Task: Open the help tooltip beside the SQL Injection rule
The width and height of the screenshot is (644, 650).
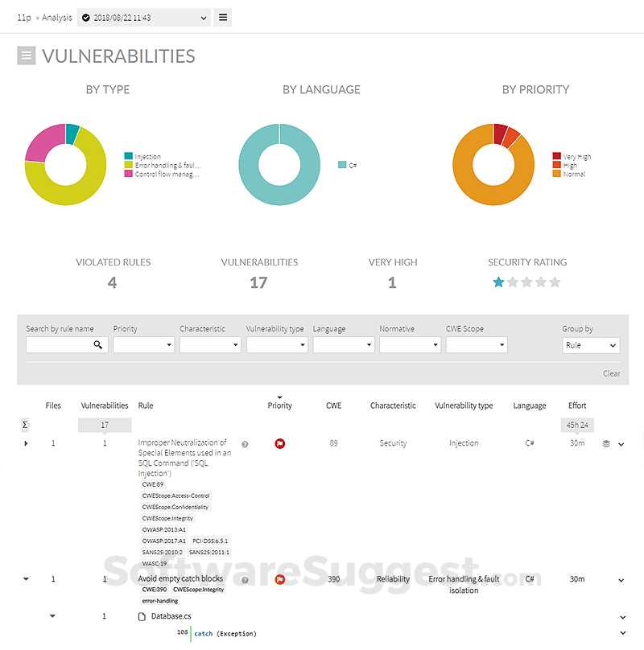Action: [245, 443]
